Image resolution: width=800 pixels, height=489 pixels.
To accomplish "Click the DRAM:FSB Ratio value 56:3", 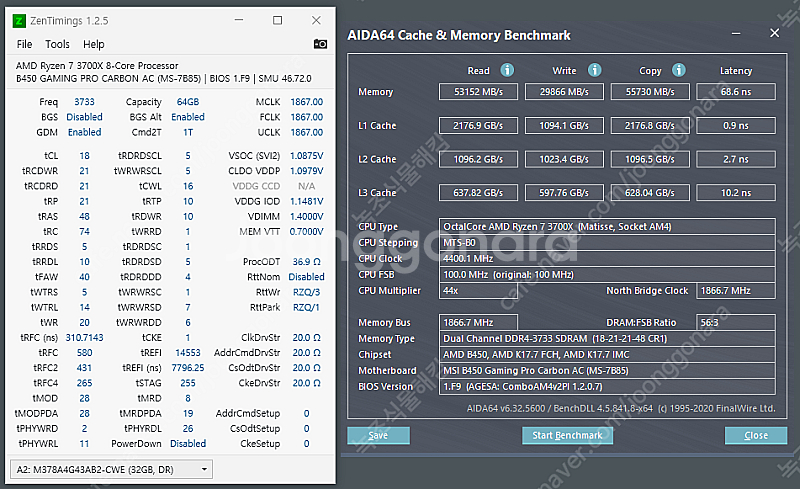I will 736,323.
